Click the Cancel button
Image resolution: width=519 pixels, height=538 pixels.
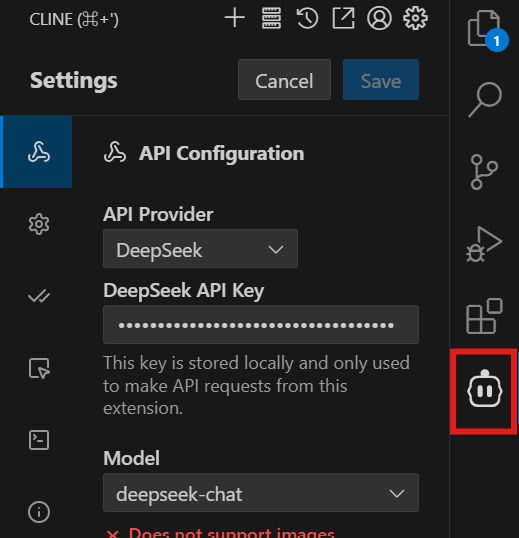pyautogui.click(x=284, y=80)
